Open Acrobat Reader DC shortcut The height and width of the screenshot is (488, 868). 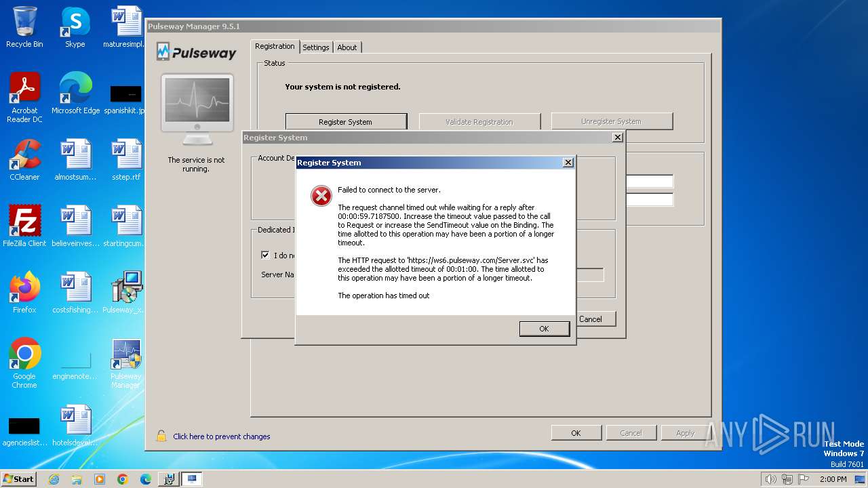point(24,98)
